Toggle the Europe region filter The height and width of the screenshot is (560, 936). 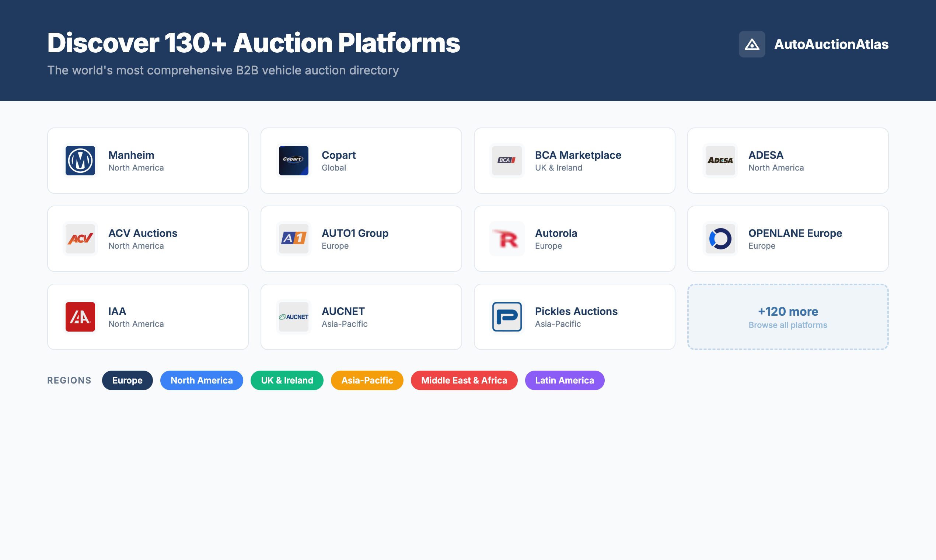127,380
